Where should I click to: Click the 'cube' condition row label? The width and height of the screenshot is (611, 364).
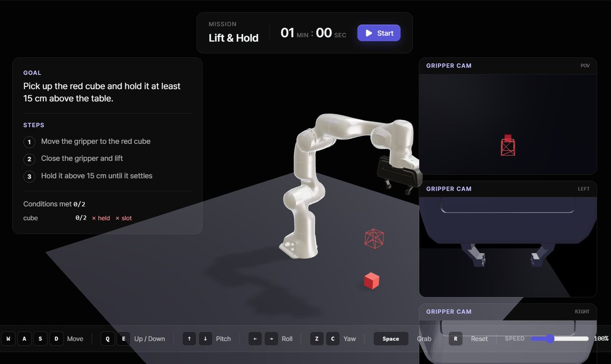pyautogui.click(x=31, y=218)
